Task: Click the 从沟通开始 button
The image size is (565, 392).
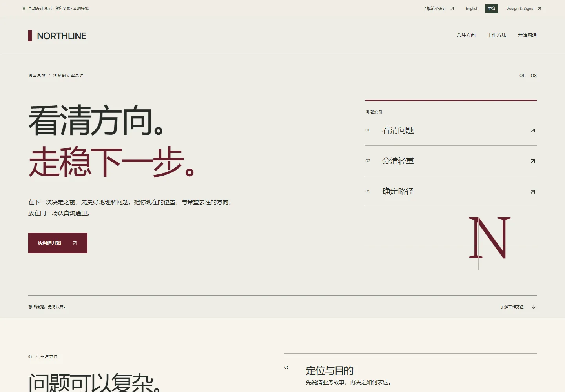Action: point(58,243)
